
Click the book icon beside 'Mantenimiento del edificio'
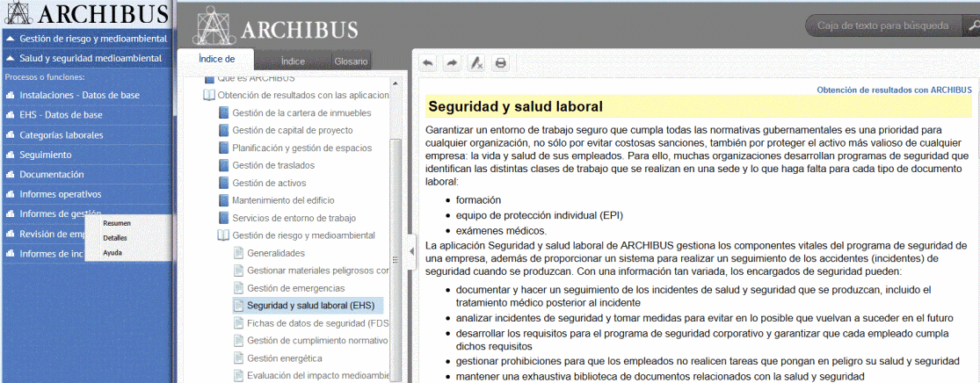pos(224,200)
